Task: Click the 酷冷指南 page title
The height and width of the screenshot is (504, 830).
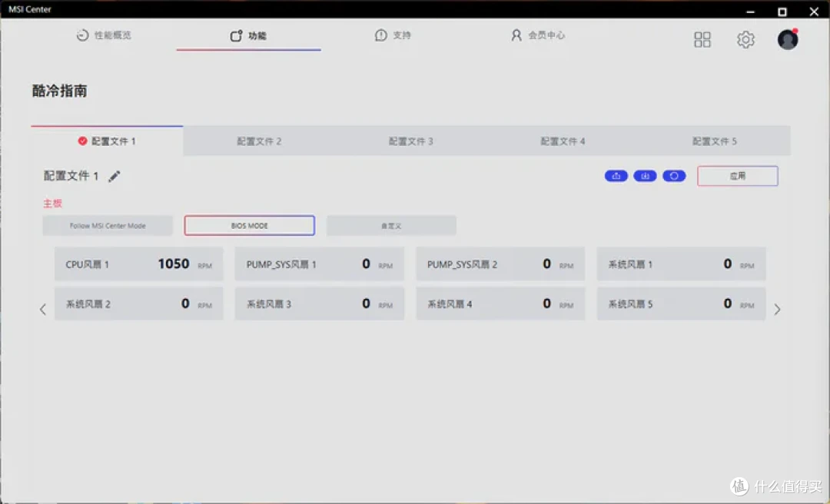Action: (x=59, y=91)
